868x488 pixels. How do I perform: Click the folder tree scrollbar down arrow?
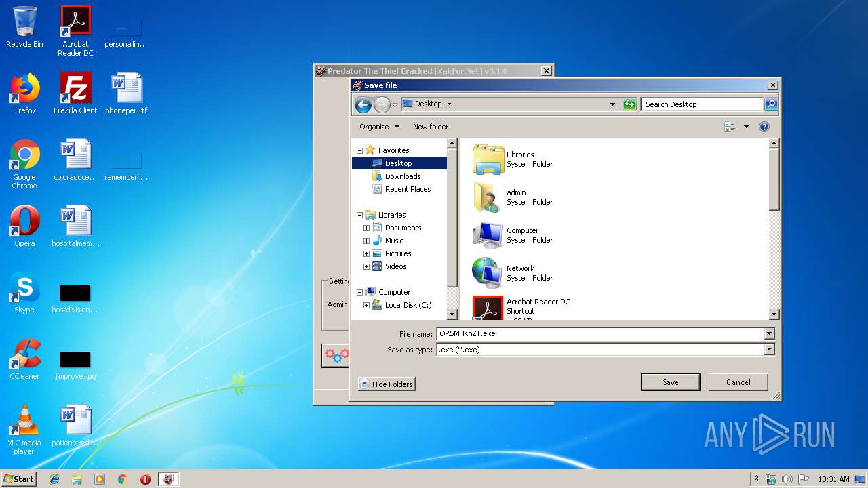tap(452, 314)
